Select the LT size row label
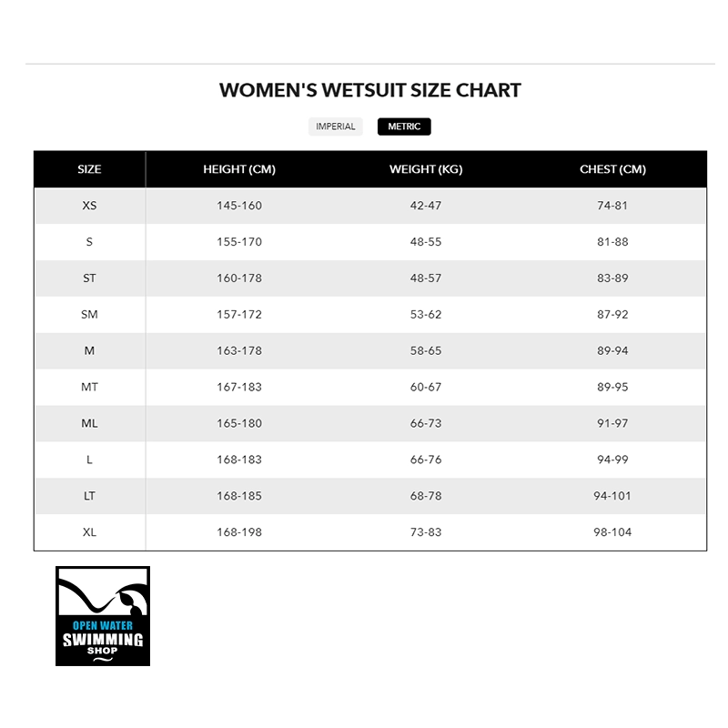 (89, 496)
